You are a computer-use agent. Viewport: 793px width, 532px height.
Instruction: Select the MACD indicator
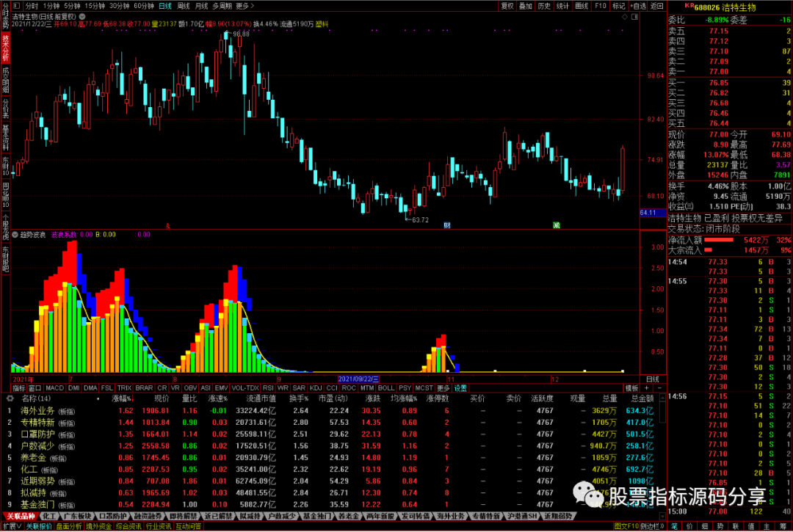(x=54, y=388)
